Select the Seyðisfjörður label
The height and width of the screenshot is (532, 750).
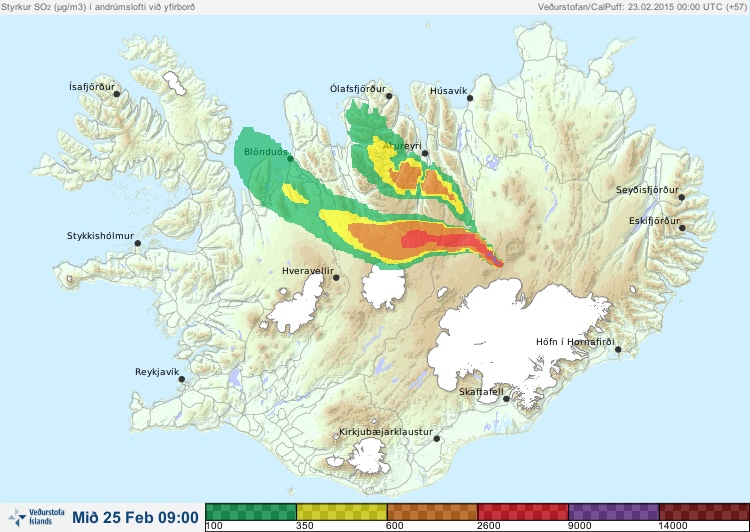point(647,190)
